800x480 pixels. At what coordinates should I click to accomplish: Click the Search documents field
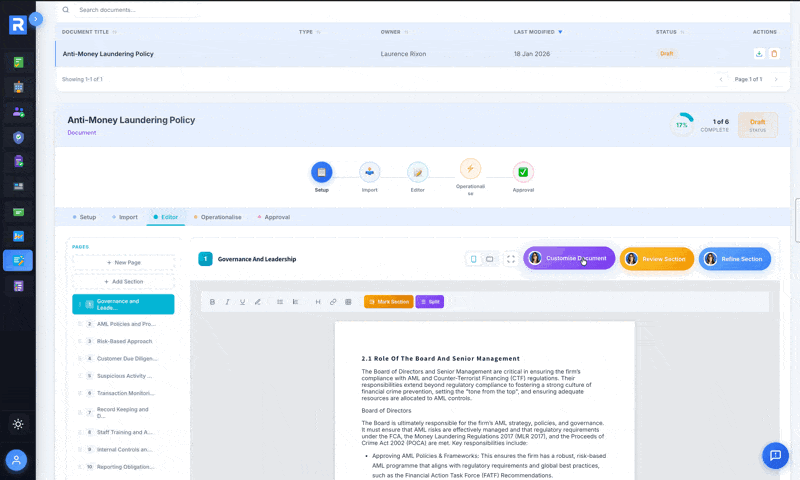(x=137, y=10)
